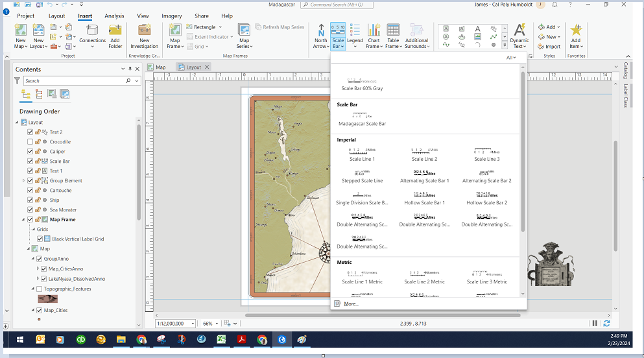This screenshot has height=358, width=644.
Task: Expand the Group Element tree item
Action: point(24,181)
